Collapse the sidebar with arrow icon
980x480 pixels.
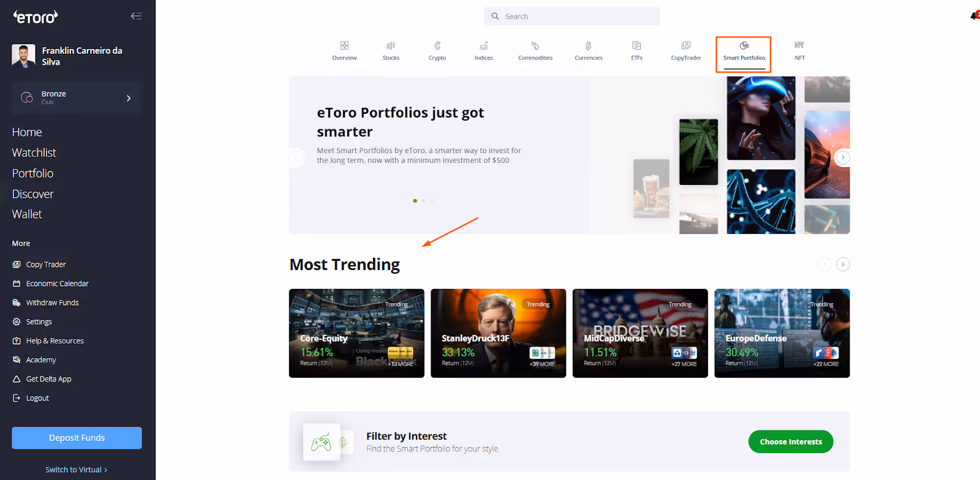[136, 17]
